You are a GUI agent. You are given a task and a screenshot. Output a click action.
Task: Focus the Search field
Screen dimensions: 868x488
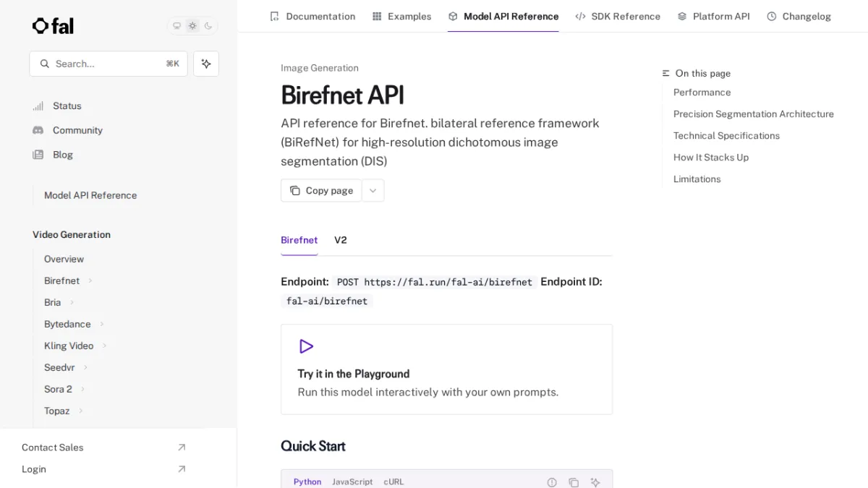click(109, 64)
